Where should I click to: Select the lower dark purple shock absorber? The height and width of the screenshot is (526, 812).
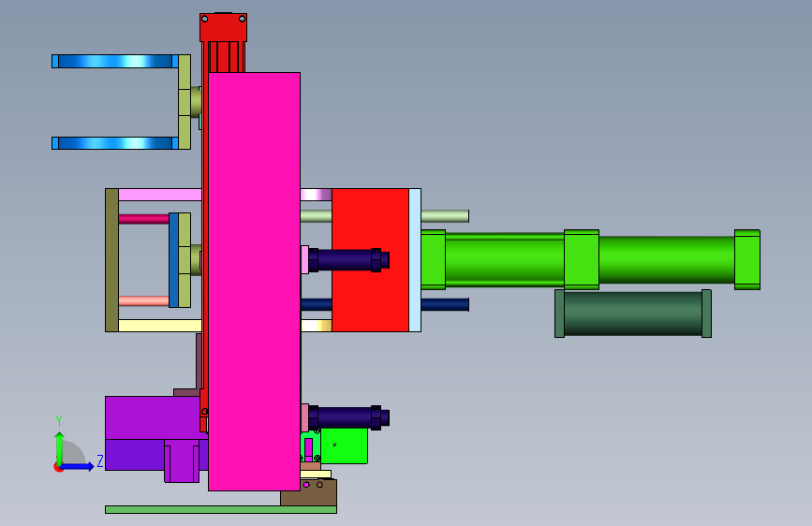point(349,417)
